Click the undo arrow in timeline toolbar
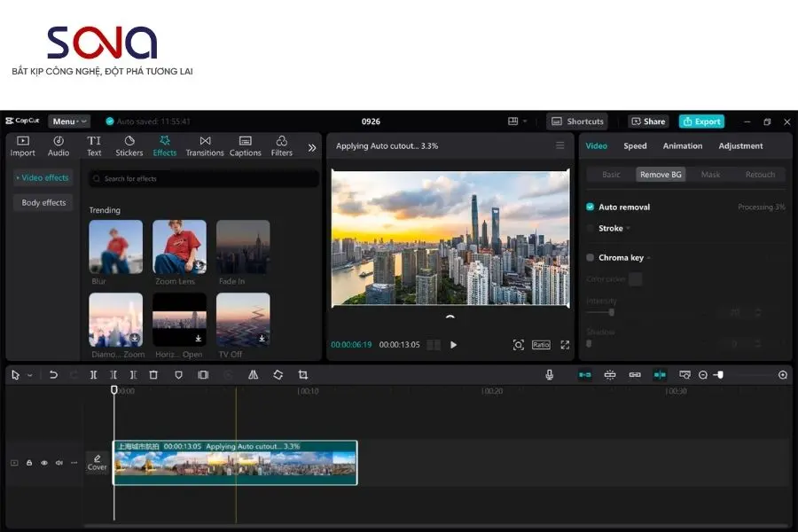 point(53,375)
